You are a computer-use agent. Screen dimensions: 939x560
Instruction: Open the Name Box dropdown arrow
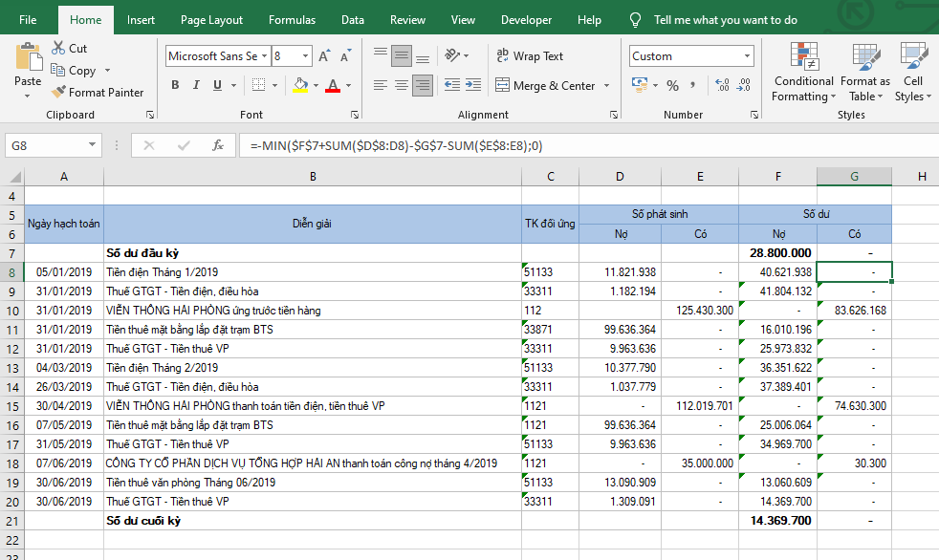click(x=93, y=145)
